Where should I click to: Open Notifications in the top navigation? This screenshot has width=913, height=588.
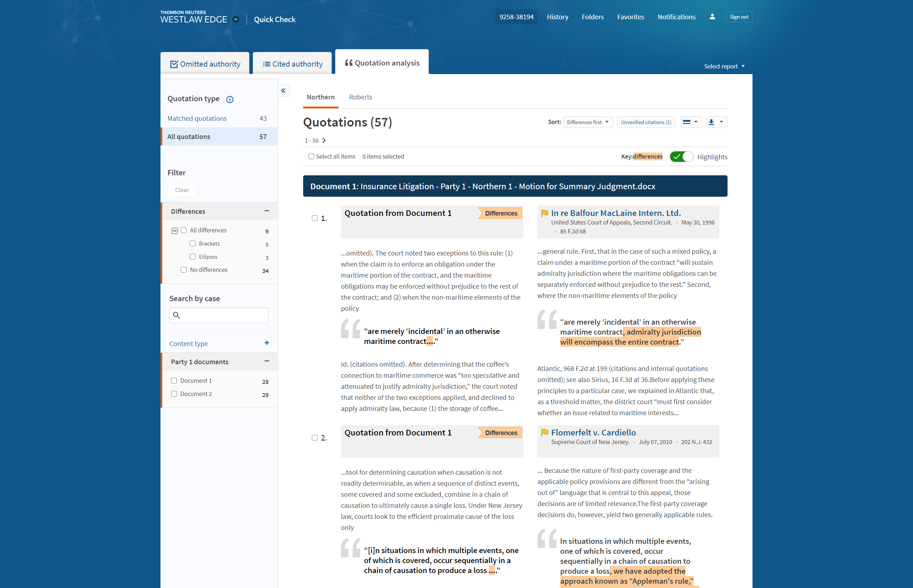[x=676, y=17]
